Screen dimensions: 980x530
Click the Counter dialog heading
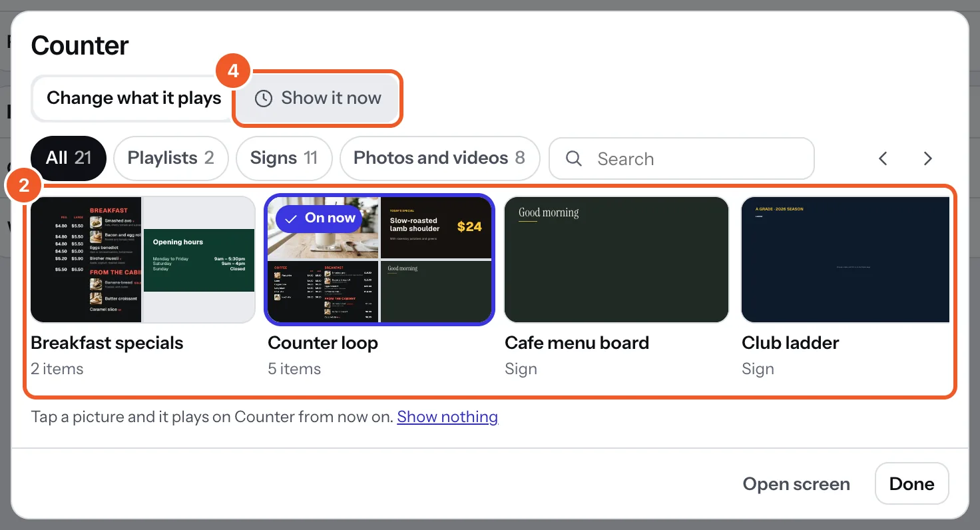pos(80,45)
